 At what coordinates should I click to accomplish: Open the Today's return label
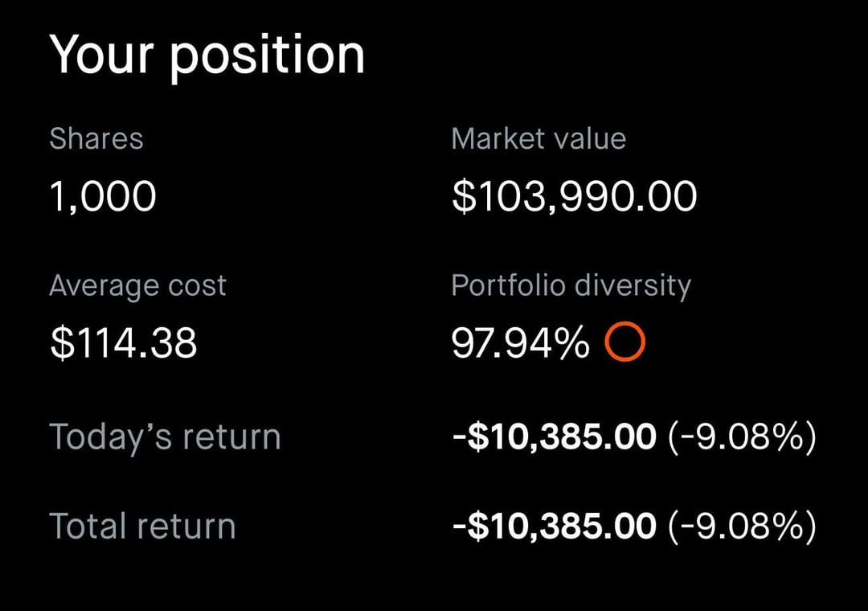point(165,437)
